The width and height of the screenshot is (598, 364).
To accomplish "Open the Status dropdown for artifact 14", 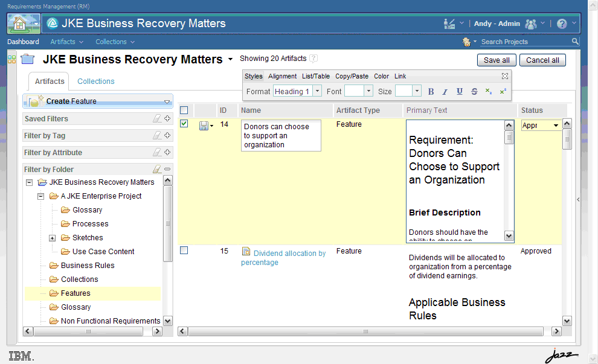I will coord(556,126).
